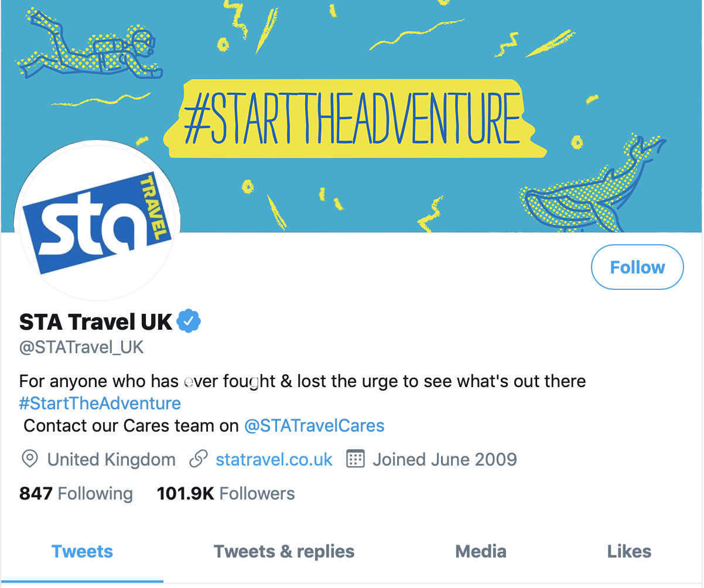The height and width of the screenshot is (588, 704).
Task: Open the statravel.co.uk website link
Action: pos(274,460)
